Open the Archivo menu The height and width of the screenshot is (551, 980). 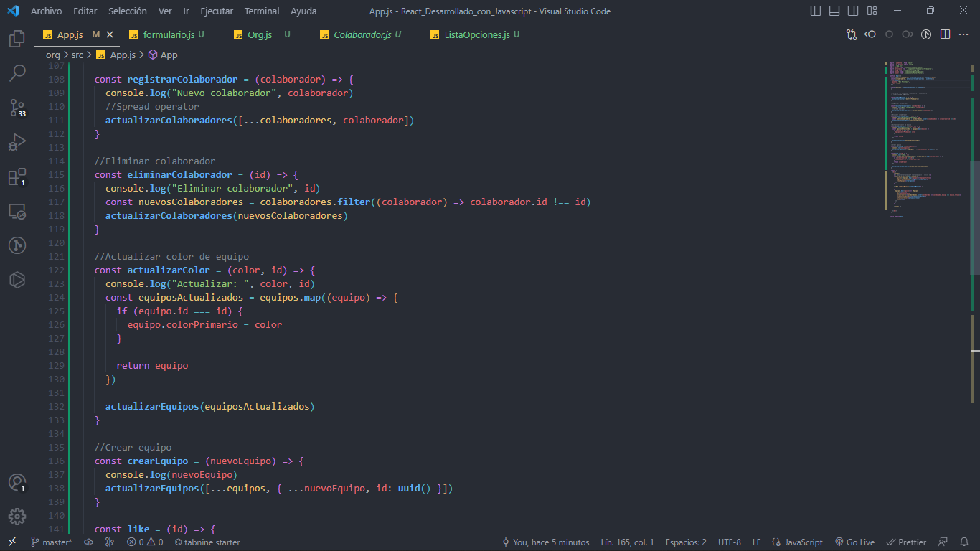[46, 11]
